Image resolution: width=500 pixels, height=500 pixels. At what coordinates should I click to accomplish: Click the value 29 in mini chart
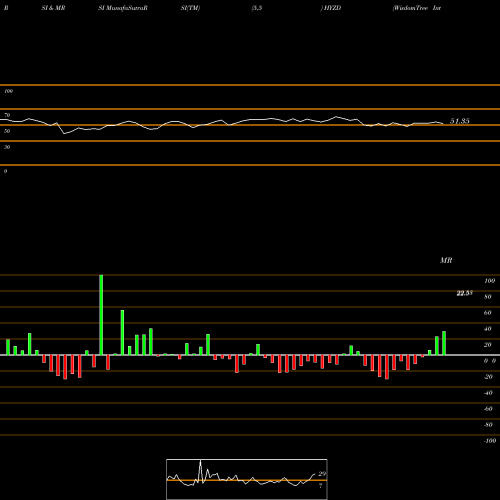coord(322,474)
